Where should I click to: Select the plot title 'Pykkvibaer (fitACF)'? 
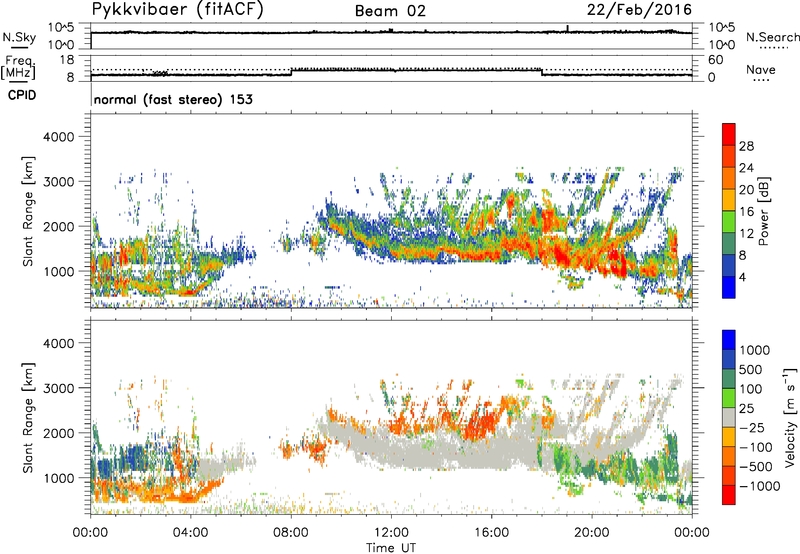pos(177,9)
